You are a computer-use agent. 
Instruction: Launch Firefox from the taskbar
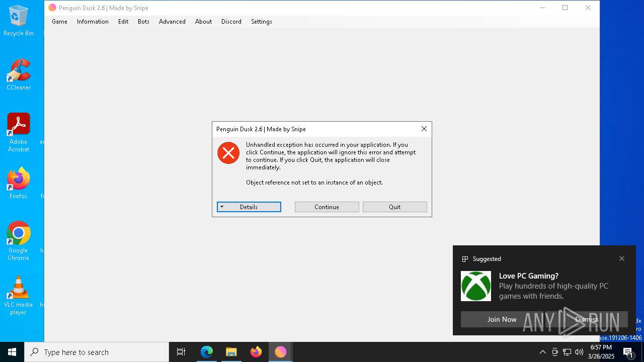[x=256, y=352]
